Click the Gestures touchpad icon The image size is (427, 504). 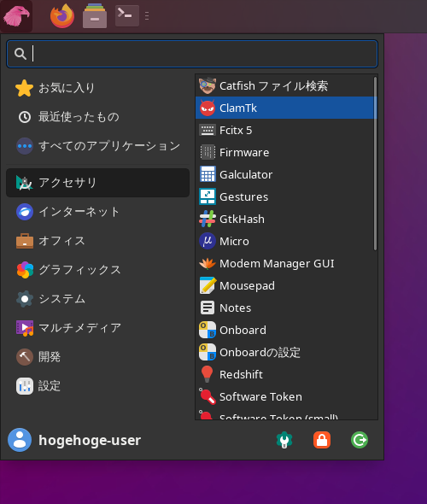click(x=208, y=196)
